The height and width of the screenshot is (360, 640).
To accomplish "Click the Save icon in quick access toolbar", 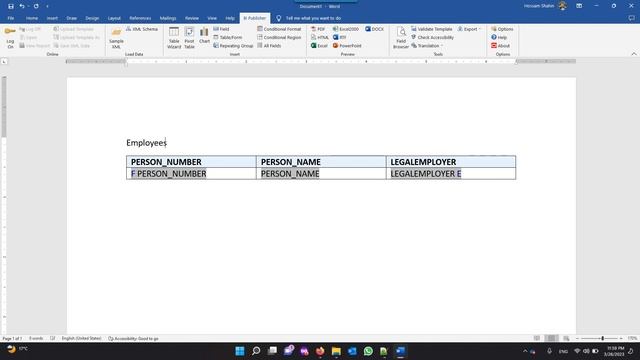I will pyautogui.click(x=11, y=6).
